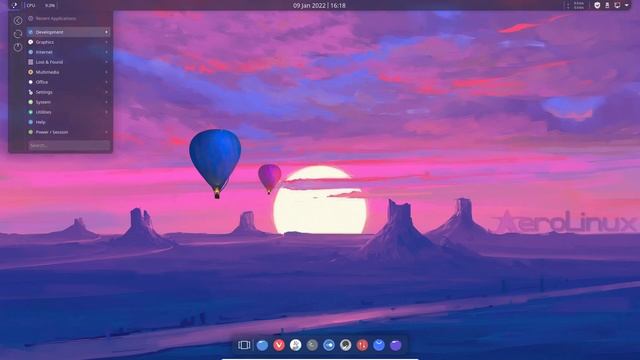Expand the hidden system tray arrow
The image size is (640, 360).
(627, 5)
